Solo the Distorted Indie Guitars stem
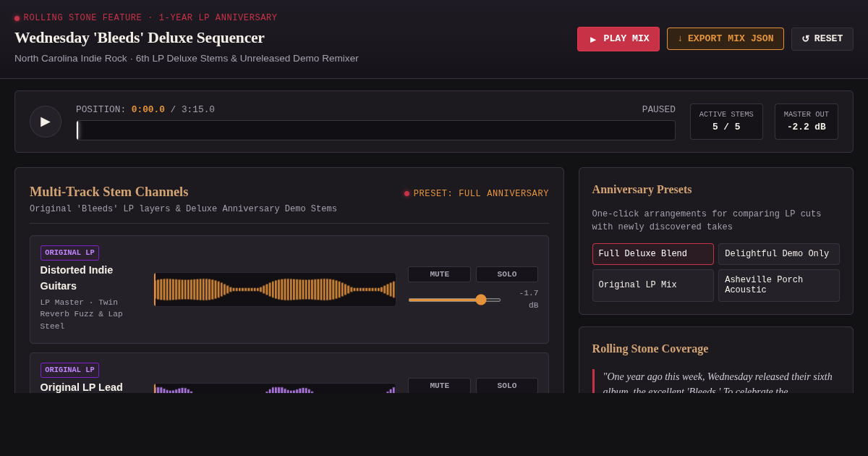Screen dimensions: 868x456 tap(507, 274)
